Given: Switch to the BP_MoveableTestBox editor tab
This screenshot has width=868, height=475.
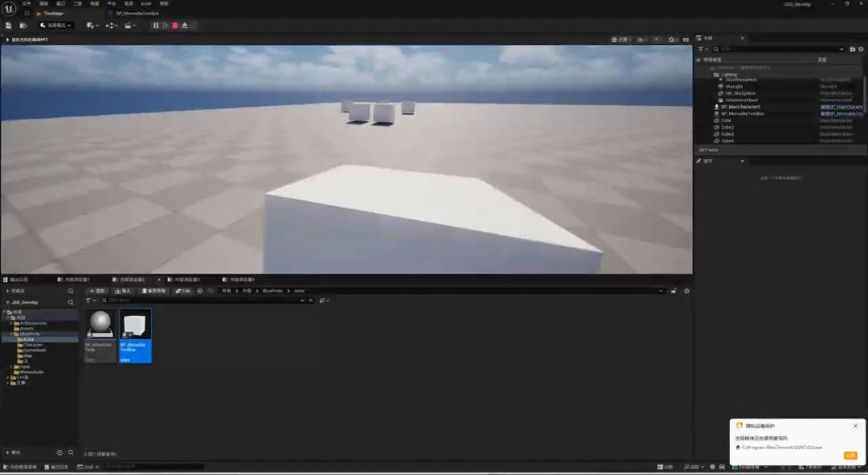Looking at the screenshot, I should point(137,14).
